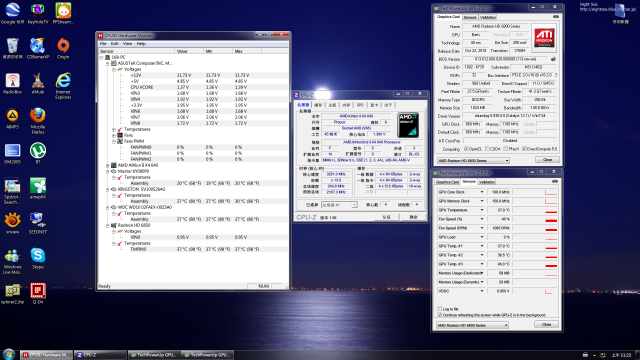Click the middle button at the bottom of CPU-Z
The width and height of the screenshot is (640, 360).
[x=386, y=217]
